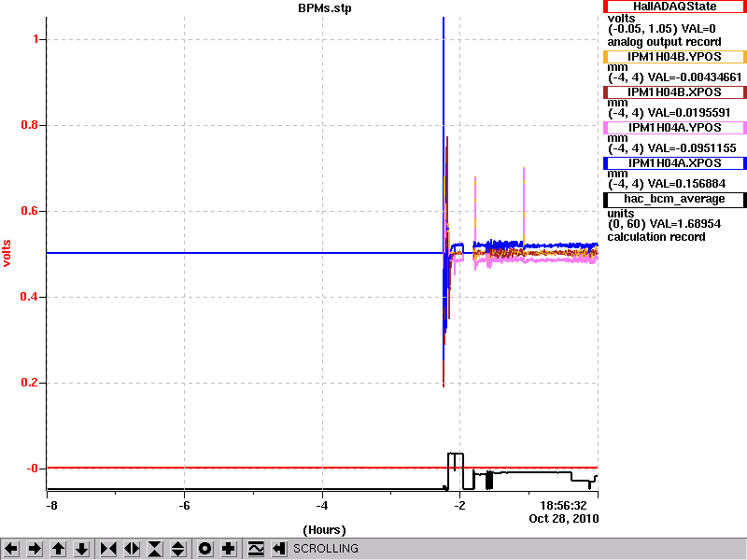The image size is (747, 560).
Task: Click the vertical 'volts' y-axis label
Action: coord(7,253)
